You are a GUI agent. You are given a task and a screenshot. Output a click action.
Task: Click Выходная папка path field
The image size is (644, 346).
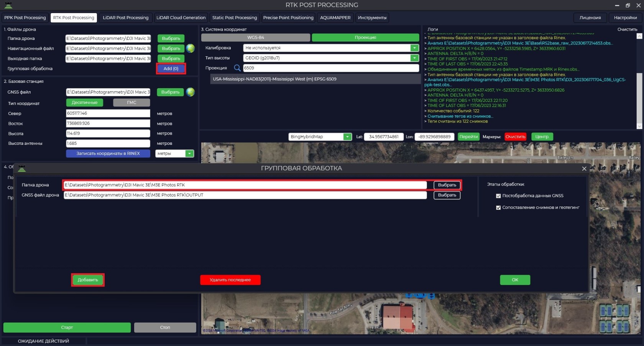tap(108, 58)
